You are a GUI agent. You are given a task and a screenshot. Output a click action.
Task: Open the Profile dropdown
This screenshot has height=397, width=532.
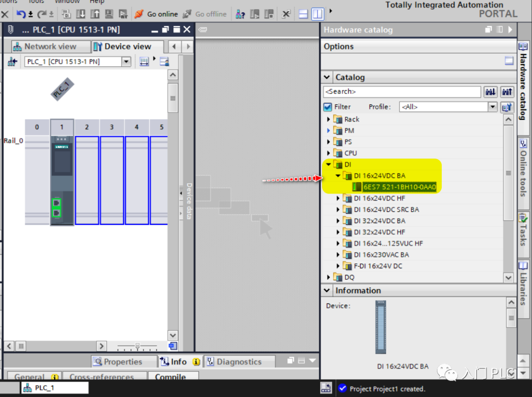[x=493, y=107]
